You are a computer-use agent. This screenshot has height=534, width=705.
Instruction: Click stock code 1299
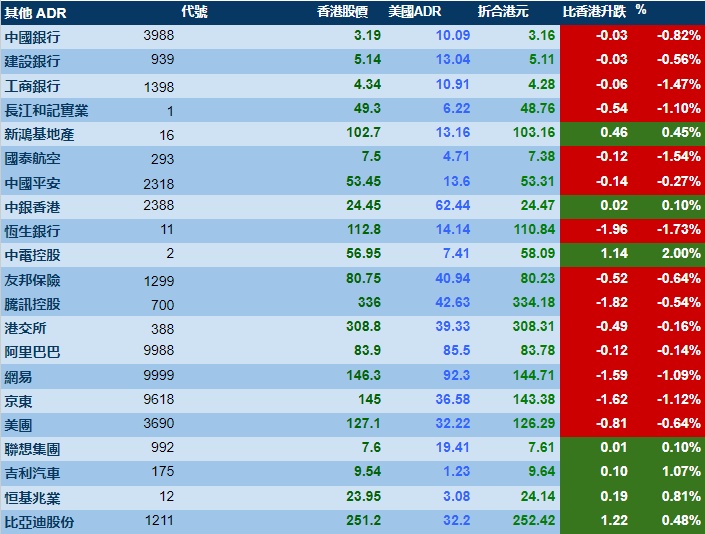[159, 281]
